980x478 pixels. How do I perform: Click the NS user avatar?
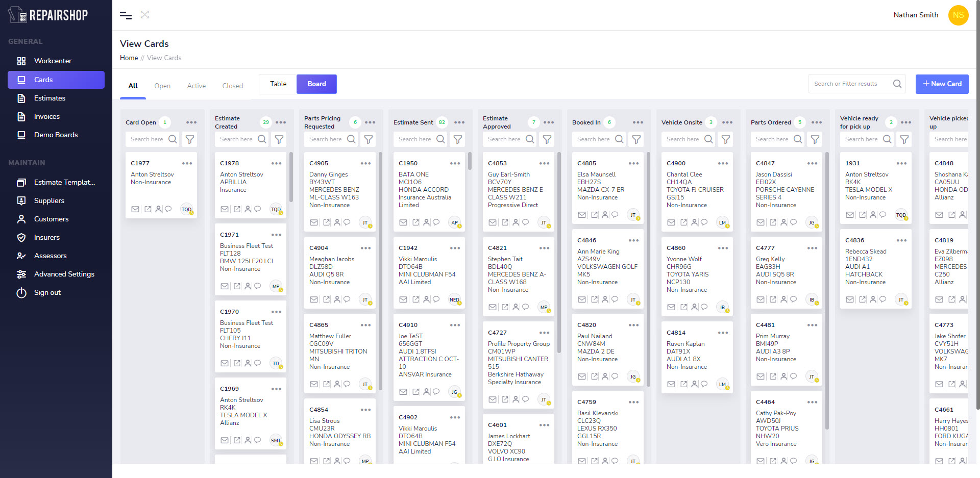pyautogui.click(x=958, y=15)
